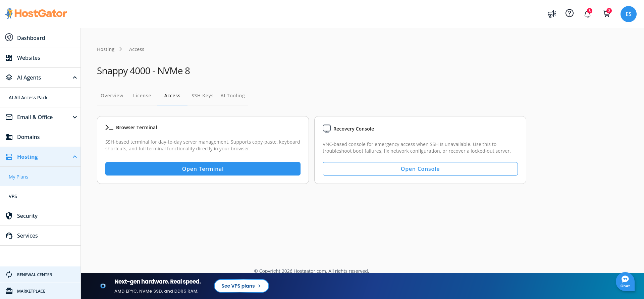Screen dimensions: 644x299
Task: Click the AI Agents layers icon
Action: pyautogui.click(x=9, y=78)
